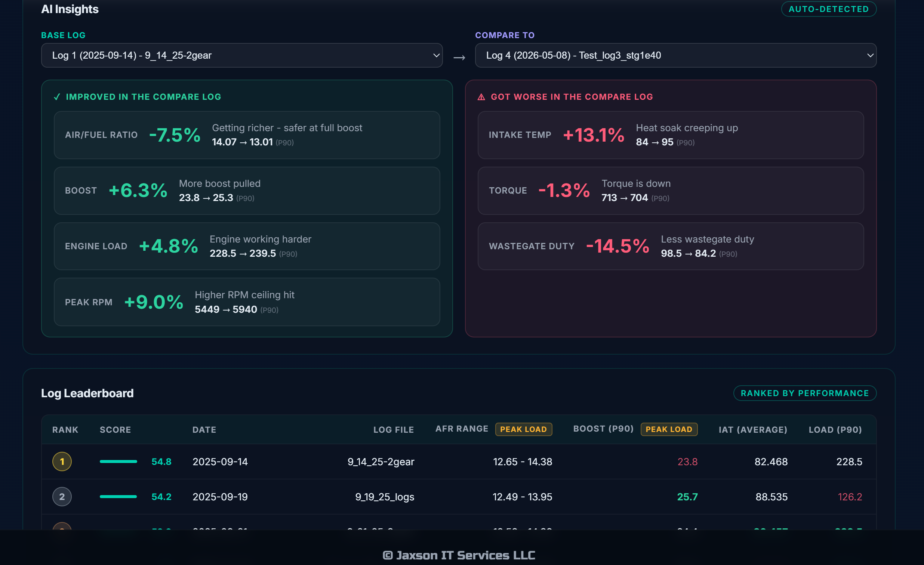This screenshot has width=924, height=565.
Task: Click date 2025-09-19 in leaderboard
Action: (x=220, y=497)
